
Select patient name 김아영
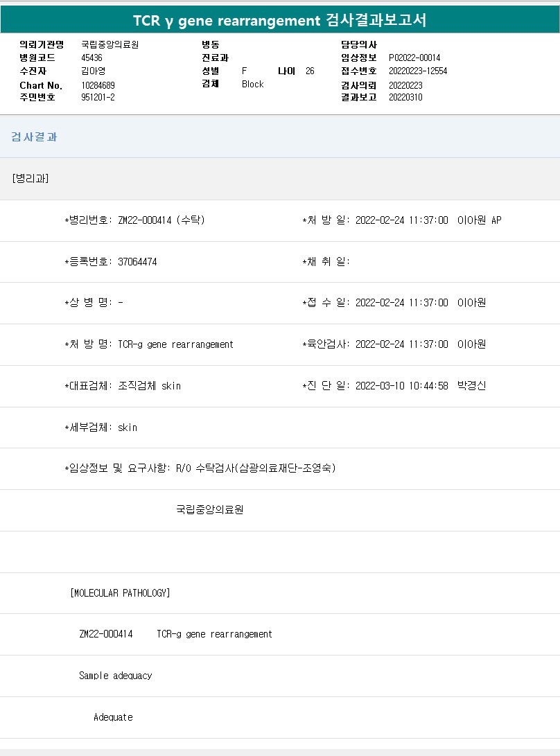click(x=93, y=71)
